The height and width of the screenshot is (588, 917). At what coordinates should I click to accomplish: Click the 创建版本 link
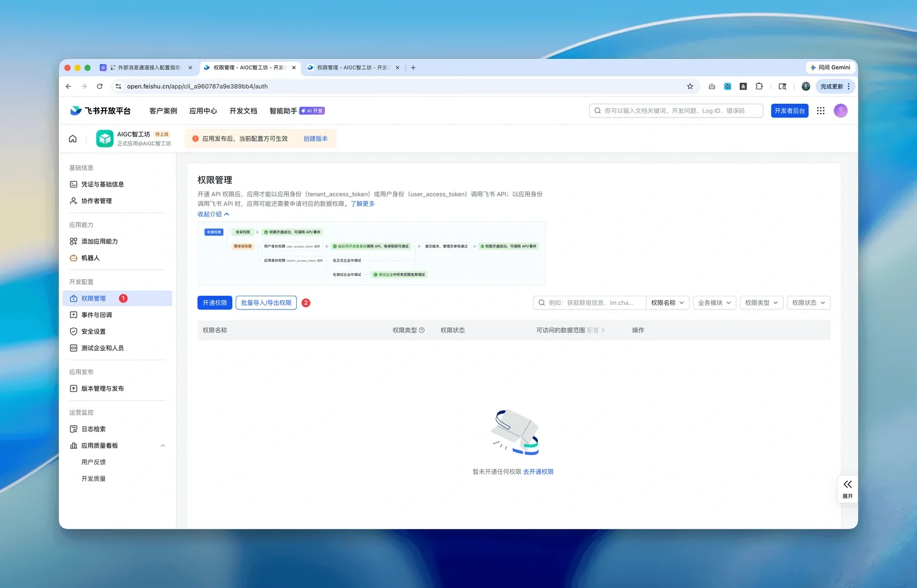coord(316,139)
